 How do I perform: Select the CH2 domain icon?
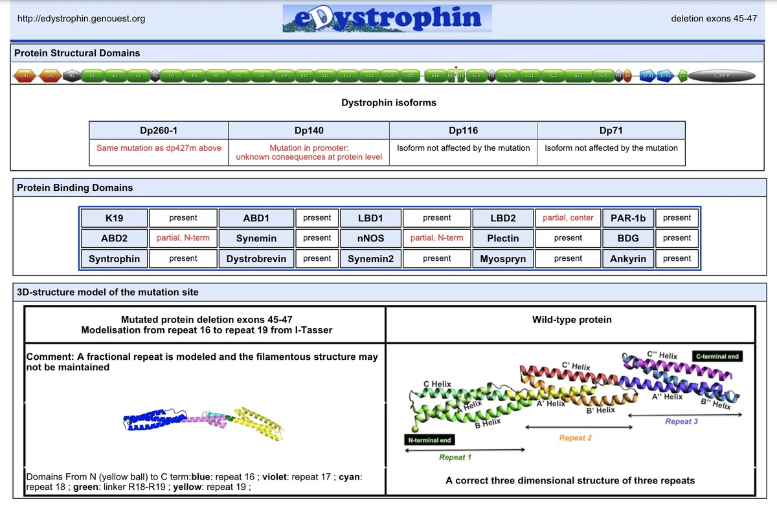point(51,76)
